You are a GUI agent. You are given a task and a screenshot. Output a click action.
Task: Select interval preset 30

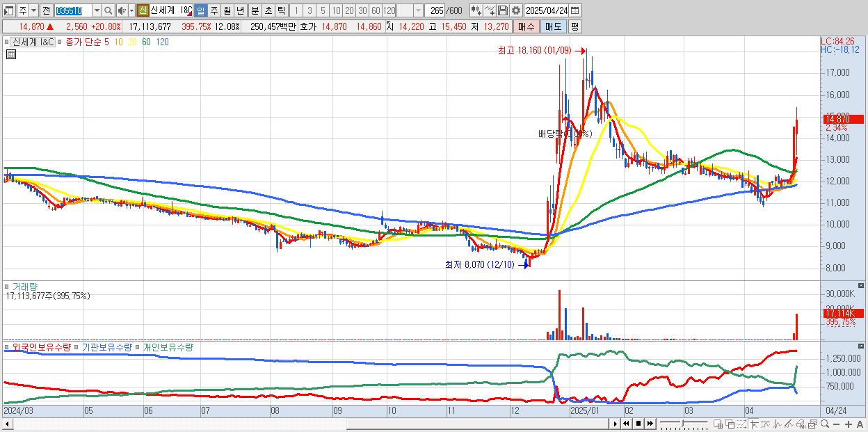click(362, 10)
